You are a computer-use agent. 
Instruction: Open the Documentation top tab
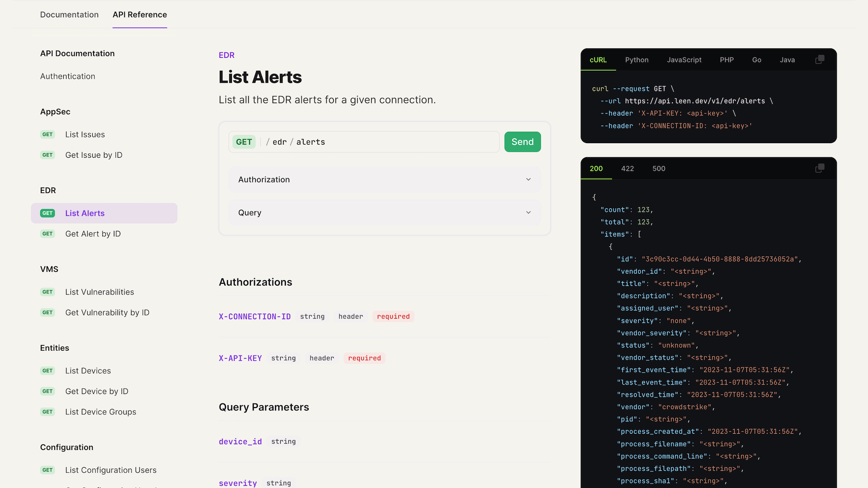click(x=69, y=14)
